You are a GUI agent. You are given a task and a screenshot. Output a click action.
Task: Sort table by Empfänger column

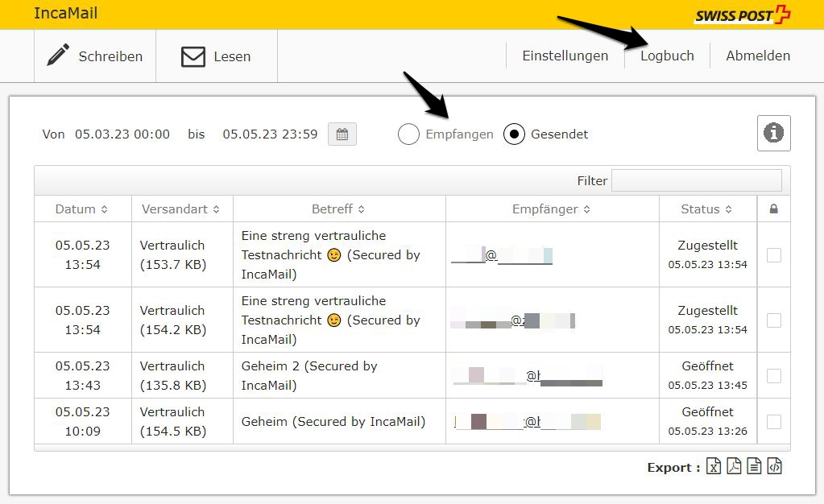pos(551,209)
